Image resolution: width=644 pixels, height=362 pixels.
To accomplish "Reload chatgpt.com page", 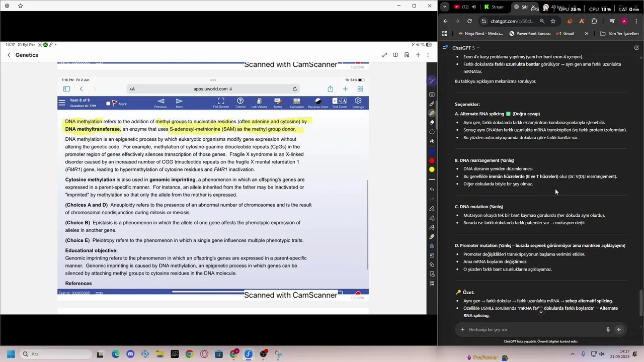I will (469, 21).
